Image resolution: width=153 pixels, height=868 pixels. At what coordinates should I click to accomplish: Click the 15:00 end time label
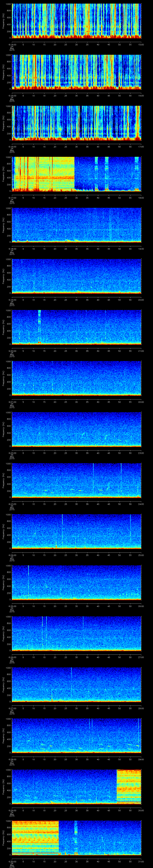point(141,44)
